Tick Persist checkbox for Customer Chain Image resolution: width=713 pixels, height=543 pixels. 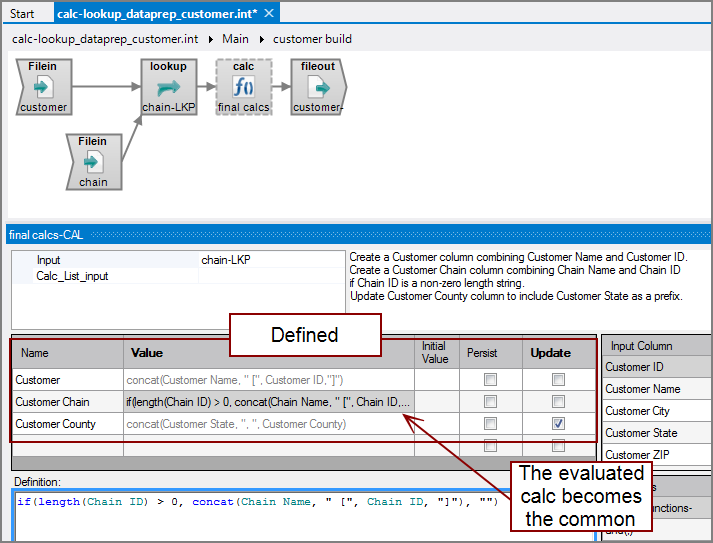click(x=490, y=402)
